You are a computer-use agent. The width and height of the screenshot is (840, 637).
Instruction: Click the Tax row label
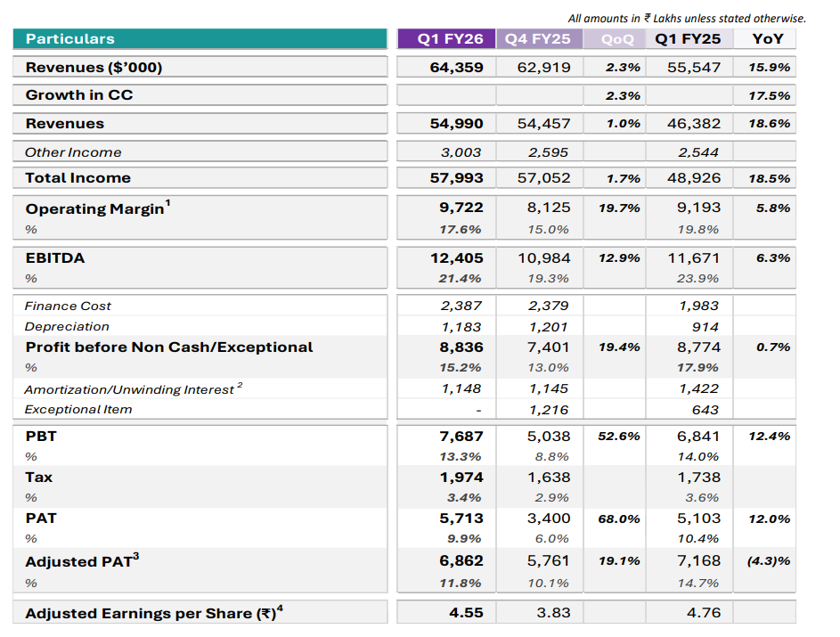pyautogui.click(x=38, y=478)
